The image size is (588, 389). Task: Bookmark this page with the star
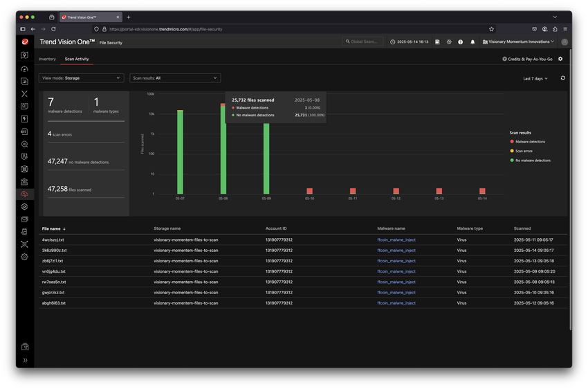(x=491, y=29)
